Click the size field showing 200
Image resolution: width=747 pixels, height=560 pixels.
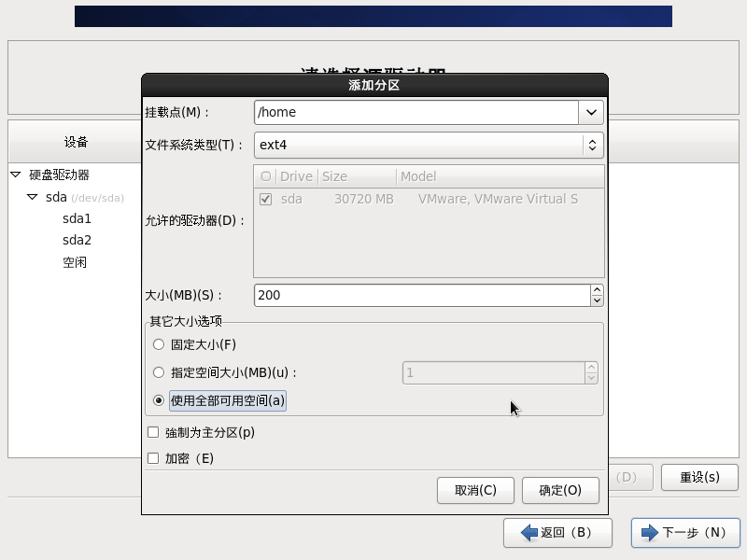[423, 295]
